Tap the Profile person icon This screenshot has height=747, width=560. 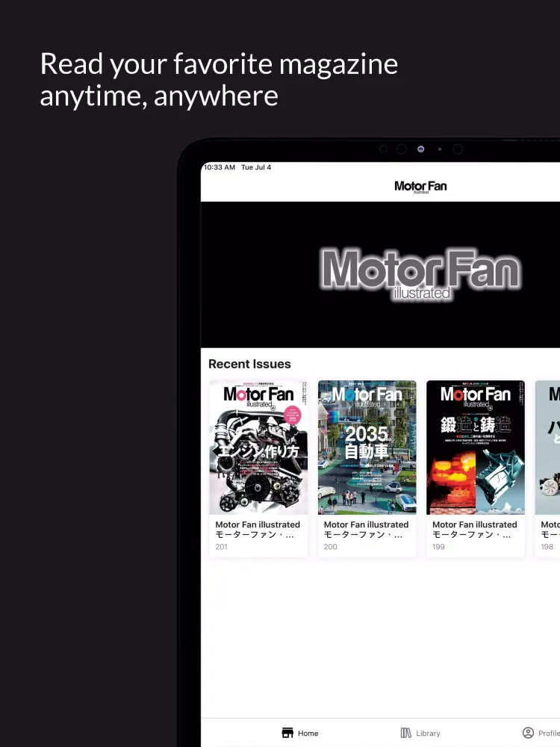[528, 733]
